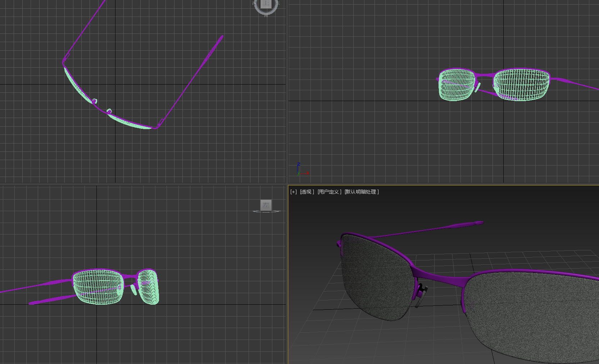Click the XYZ axis tripod in front viewport
This screenshot has width=599, height=364.
tap(303, 169)
